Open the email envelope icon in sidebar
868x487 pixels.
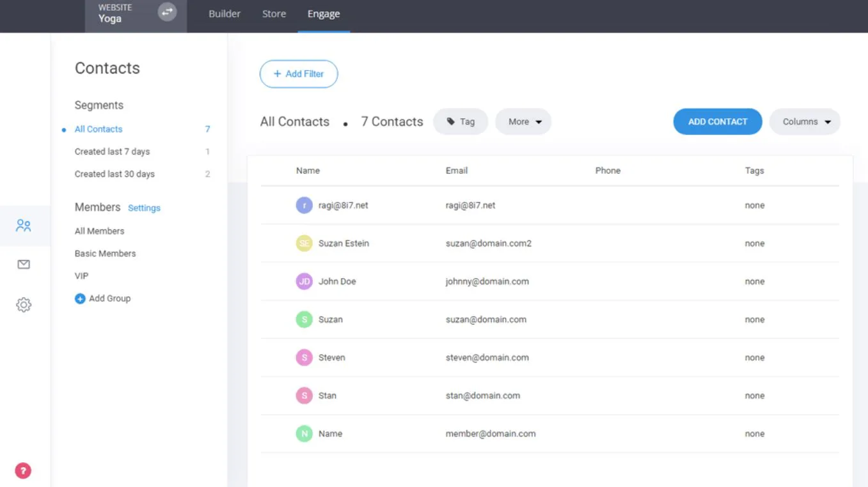coord(24,265)
